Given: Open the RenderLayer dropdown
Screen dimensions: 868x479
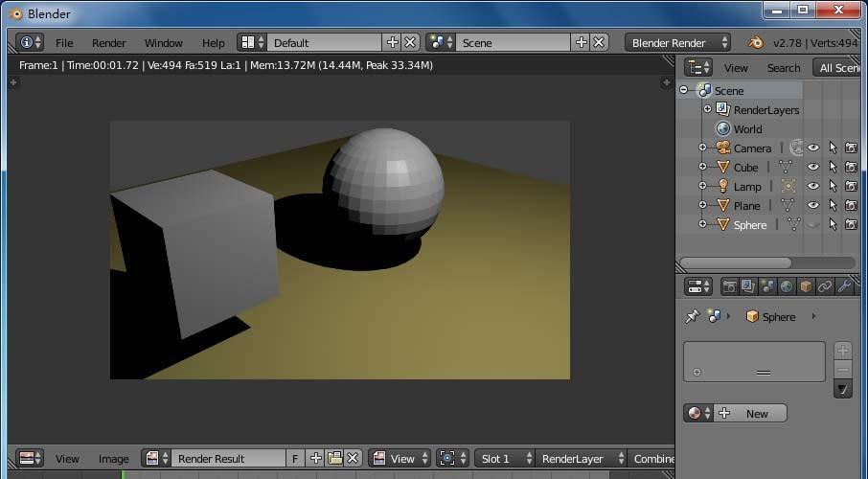Looking at the screenshot, I should pyautogui.click(x=581, y=459).
